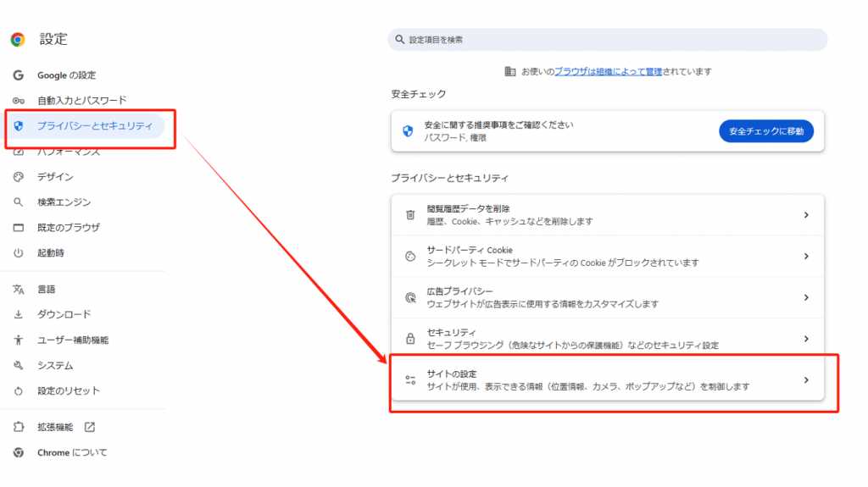Click the browser window icon for 既定のブラウザ
868x487 pixels.
pos(19,228)
